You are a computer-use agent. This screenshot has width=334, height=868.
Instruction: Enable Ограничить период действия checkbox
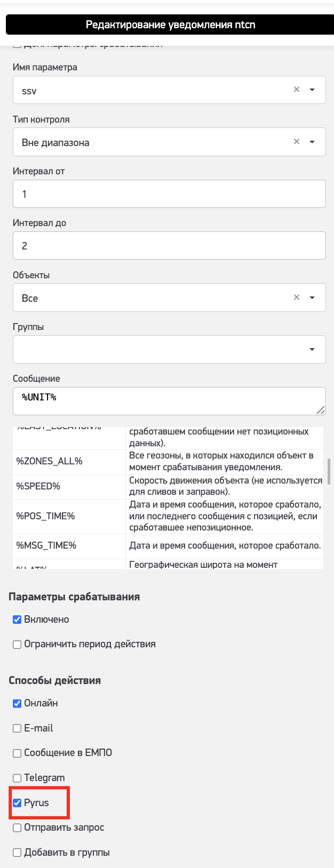(17, 645)
